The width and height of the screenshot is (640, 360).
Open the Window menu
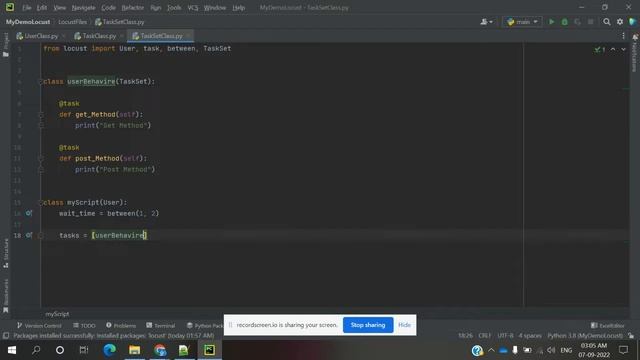pos(215,7)
